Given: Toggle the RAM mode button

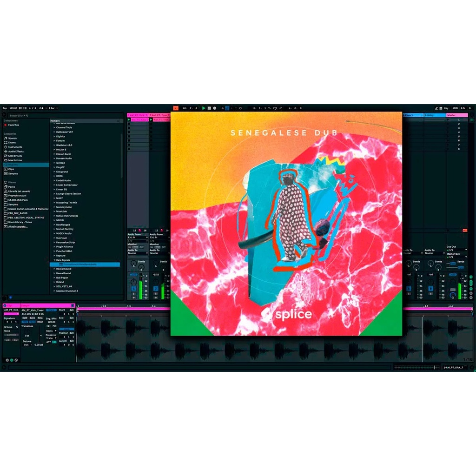Looking at the screenshot, I should click(x=40, y=322).
